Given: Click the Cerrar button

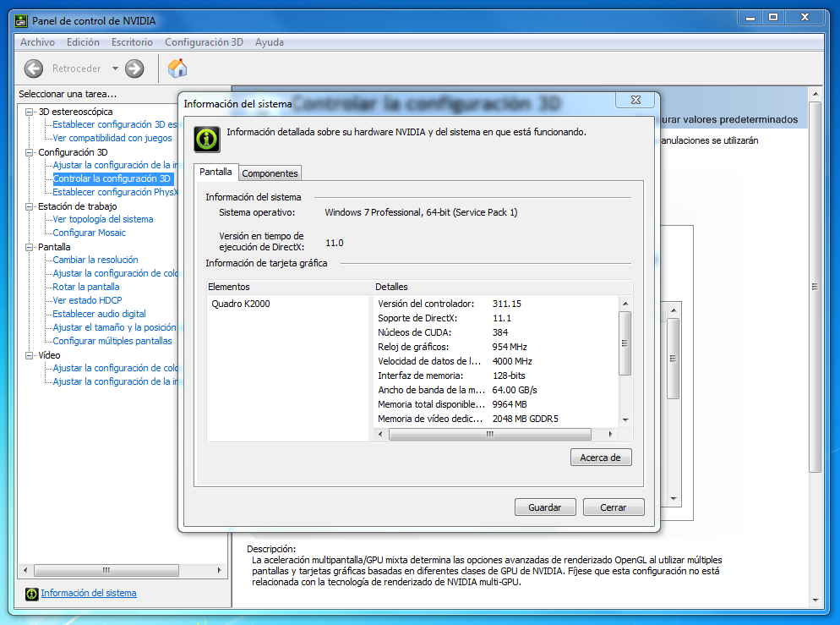Looking at the screenshot, I should [613, 507].
